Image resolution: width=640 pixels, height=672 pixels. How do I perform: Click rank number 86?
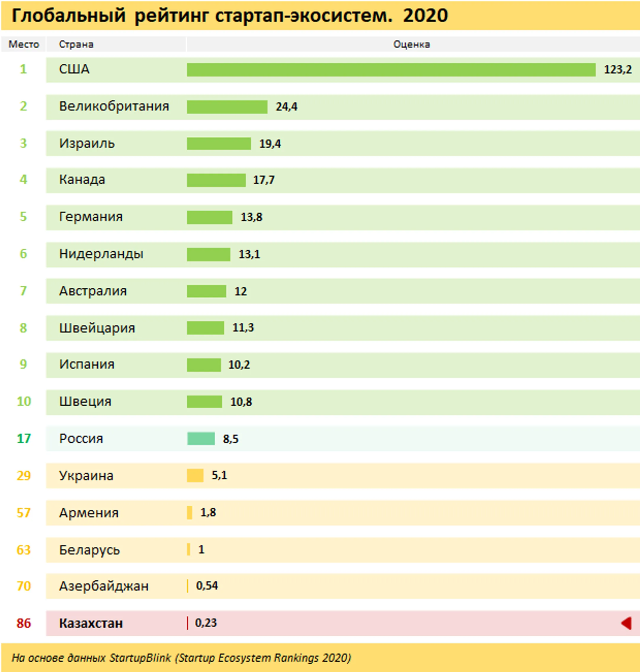pyautogui.click(x=23, y=623)
